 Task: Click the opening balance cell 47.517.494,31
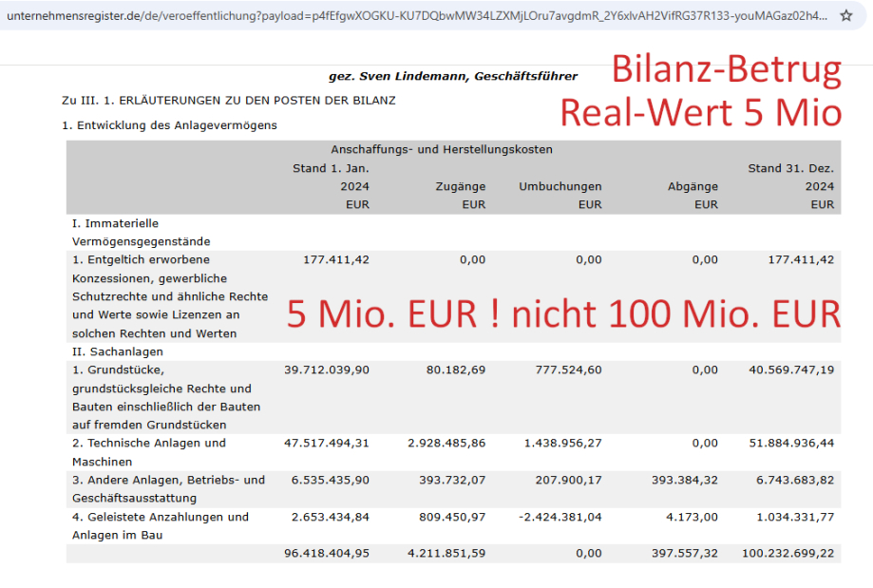pos(327,443)
